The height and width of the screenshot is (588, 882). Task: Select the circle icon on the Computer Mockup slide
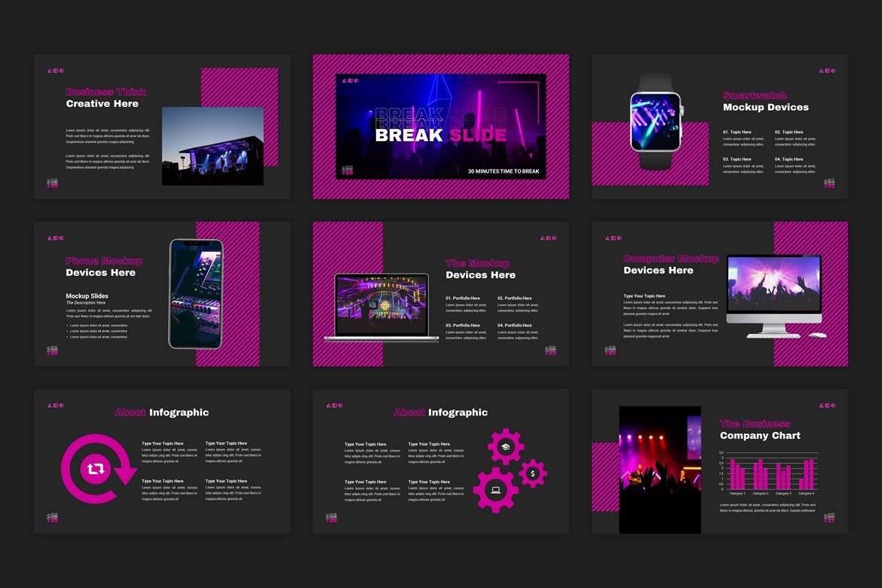click(620, 238)
